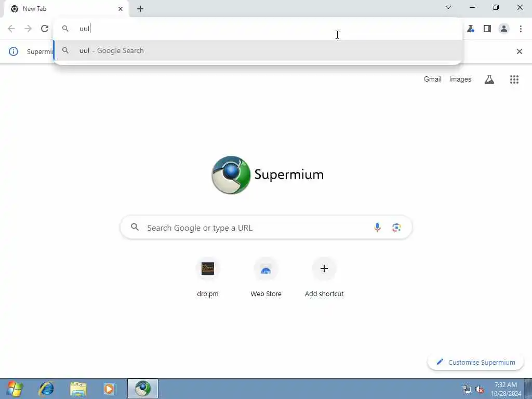Screen dimensions: 532x399
Task: Select the New Tab tab
Action: pos(66,9)
